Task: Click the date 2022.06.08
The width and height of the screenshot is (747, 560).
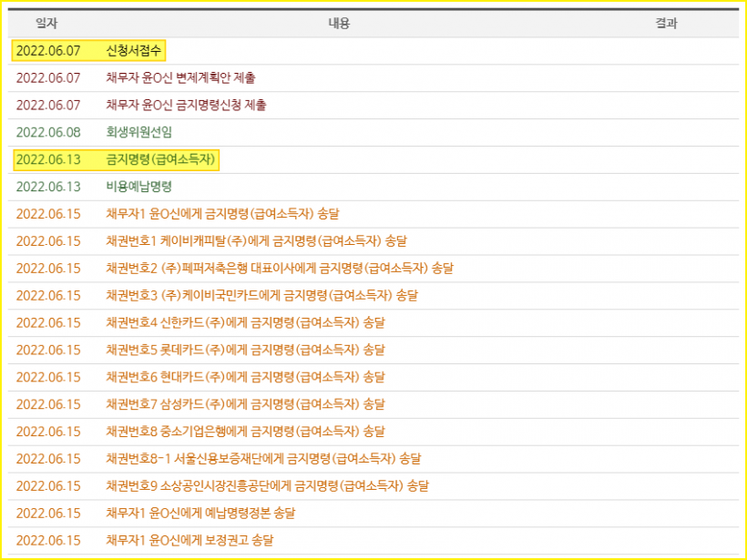Action: click(x=48, y=132)
